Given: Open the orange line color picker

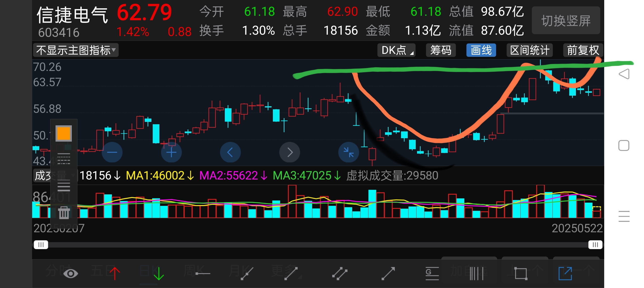Looking at the screenshot, I should tap(64, 133).
